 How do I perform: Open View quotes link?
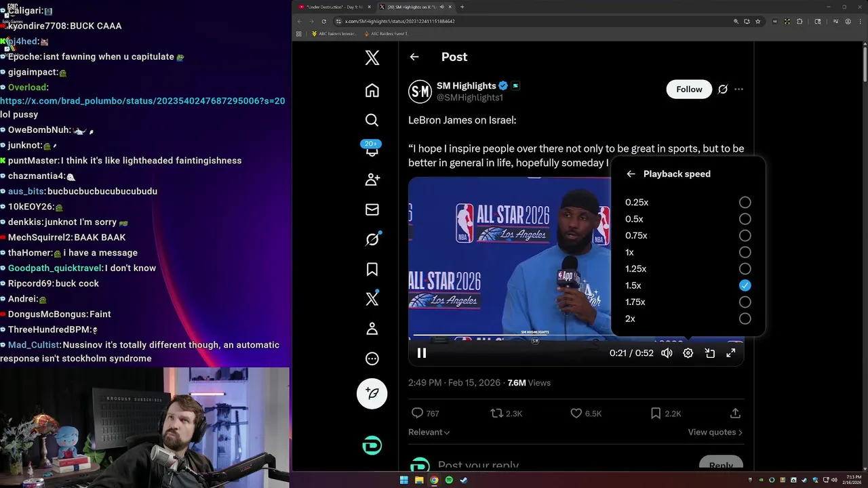715,432
